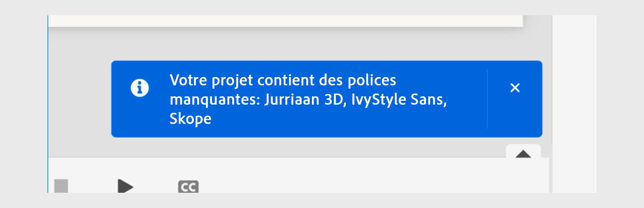Screen dimensions: 644x208
Task: Click the gray strip below the blue notification
Action: point(282,147)
